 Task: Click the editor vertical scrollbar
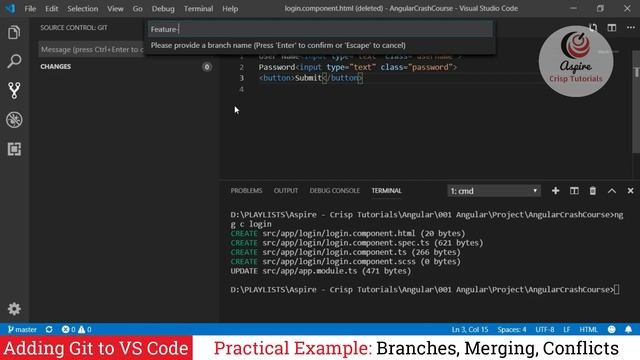pos(636,102)
